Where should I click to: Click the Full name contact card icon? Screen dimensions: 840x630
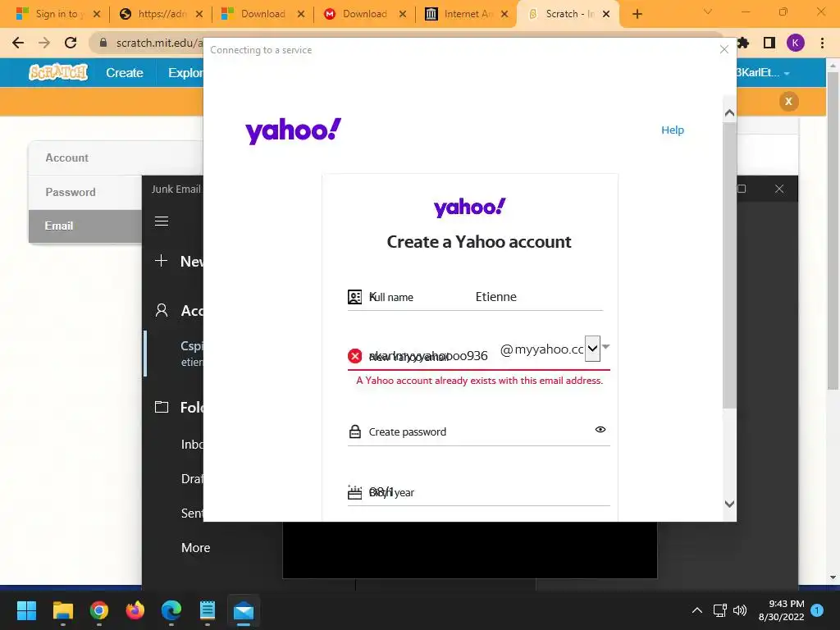(x=354, y=297)
